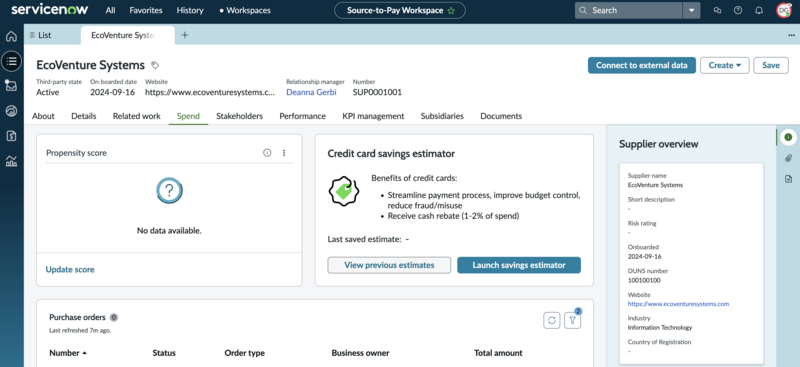800x367 pixels.
Task: Click Launch savings estimator button
Action: click(519, 265)
